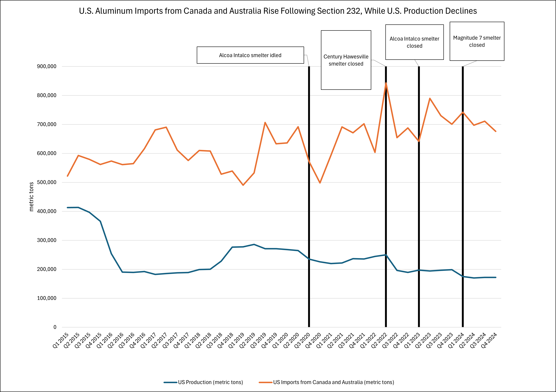Select the Magnitude 7 smelter closed callout
Screen dimensions: 556x392
pos(477,41)
